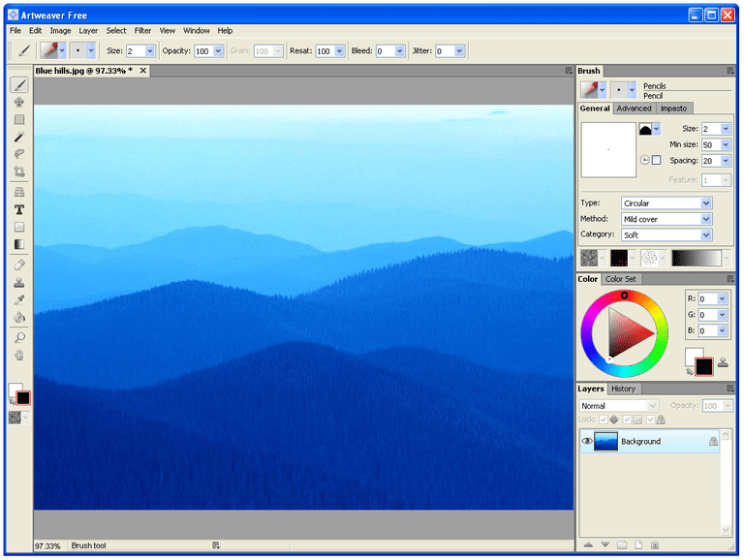Select the Pan hand tool
Screen dimensions: 744x560
point(19,356)
